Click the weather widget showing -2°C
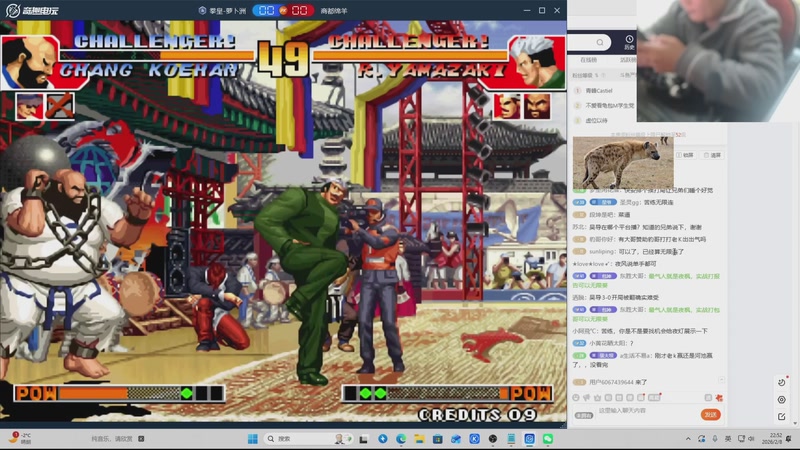 (x=20, y=438)
